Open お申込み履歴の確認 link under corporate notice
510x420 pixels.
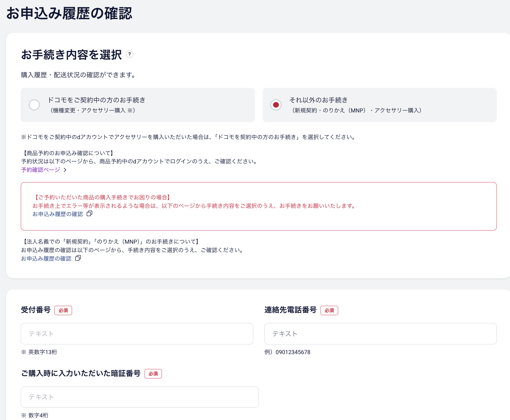46,259
